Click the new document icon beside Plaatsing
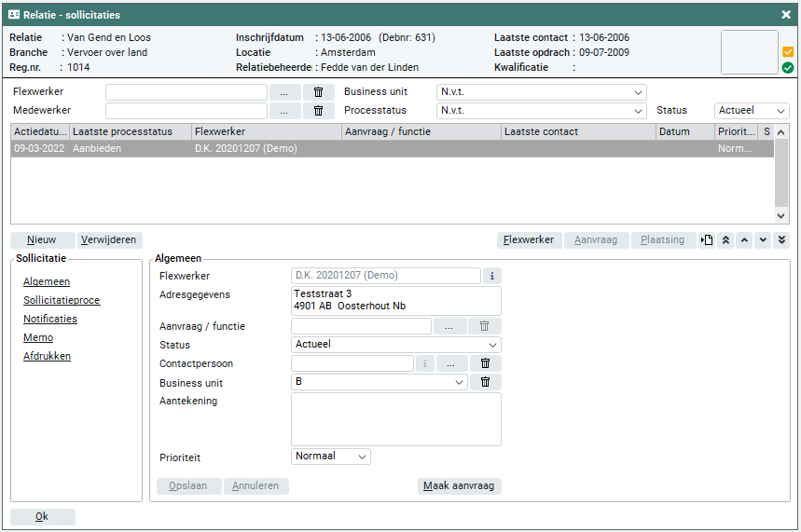 (708, 240)
